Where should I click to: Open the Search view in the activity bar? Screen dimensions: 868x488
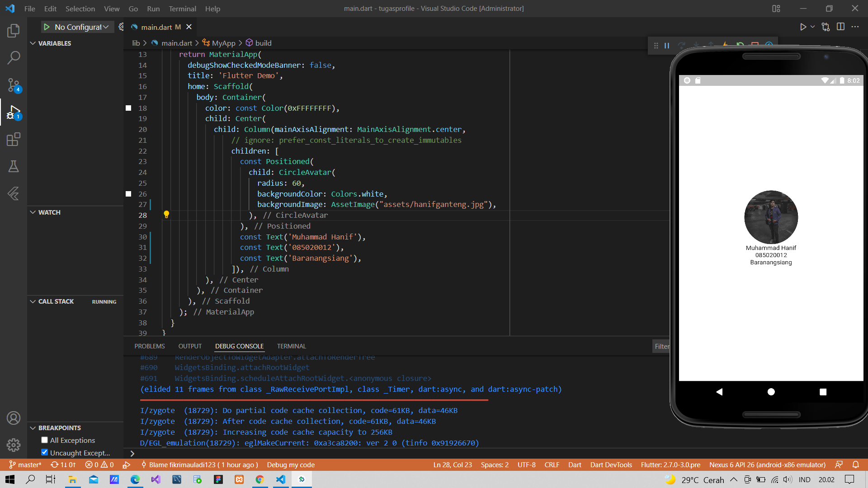[14, 58]
